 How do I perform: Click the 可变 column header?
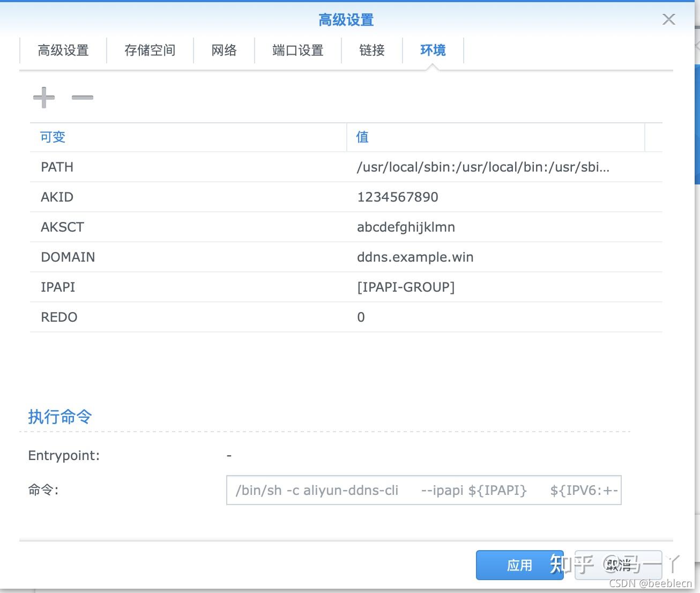(x=52, y=137)
